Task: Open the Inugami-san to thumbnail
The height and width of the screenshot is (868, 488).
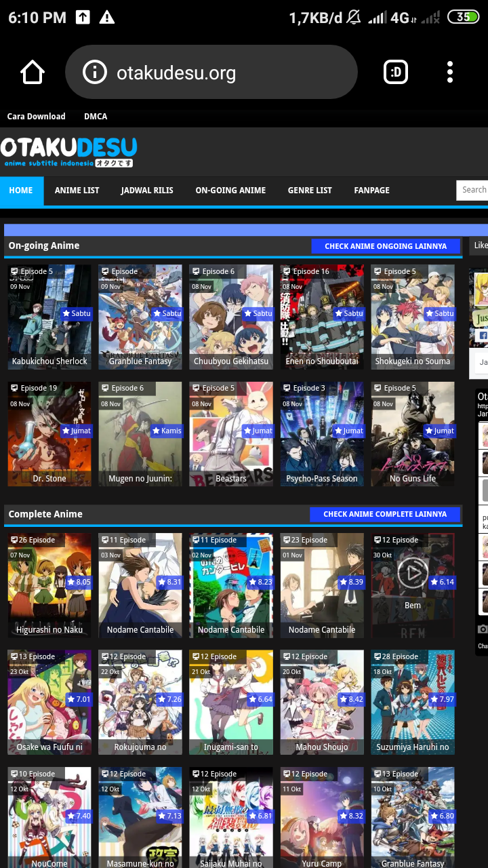Action: tap(231, 703)
